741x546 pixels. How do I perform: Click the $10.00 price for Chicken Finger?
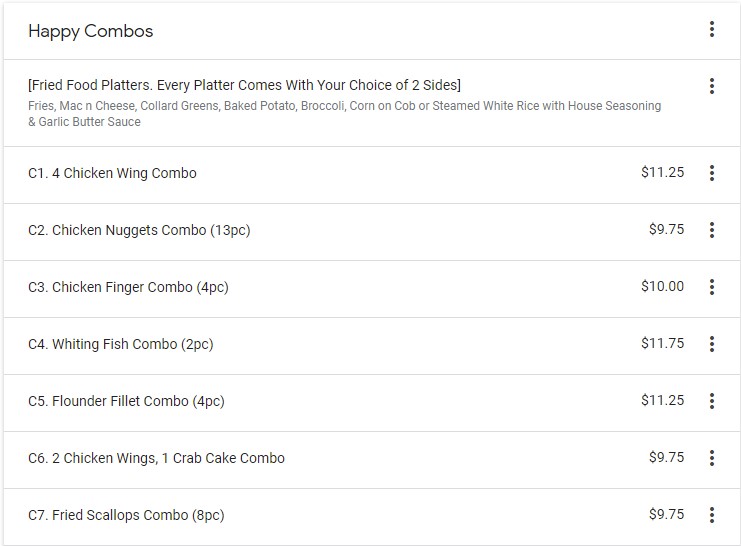tap(662, 286)
